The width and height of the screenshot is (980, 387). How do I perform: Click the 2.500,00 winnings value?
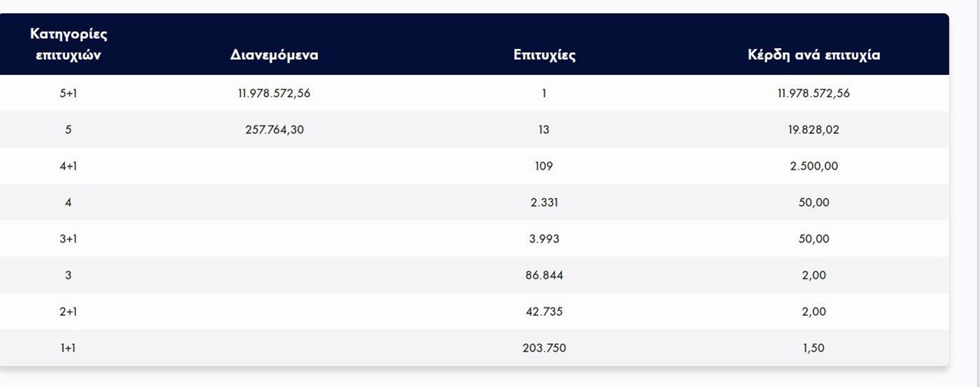(814, 166)
